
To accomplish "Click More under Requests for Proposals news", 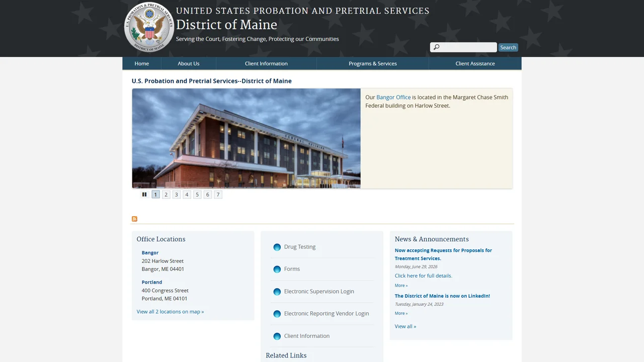I will pos(401,286).
